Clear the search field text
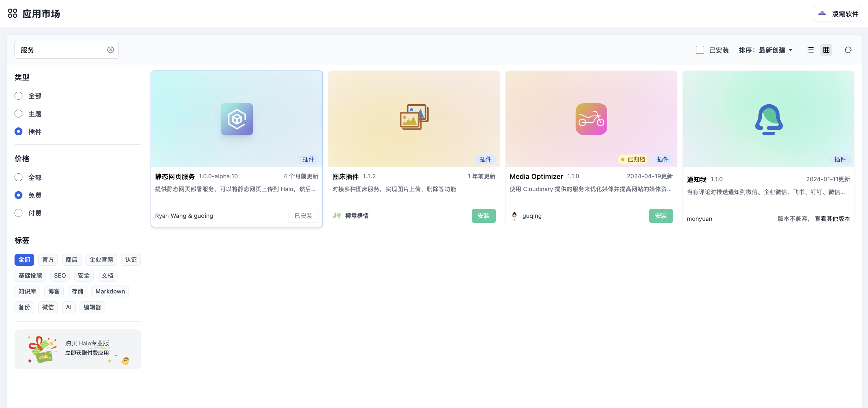Viewport: 868px width, 408px height. 111,50
